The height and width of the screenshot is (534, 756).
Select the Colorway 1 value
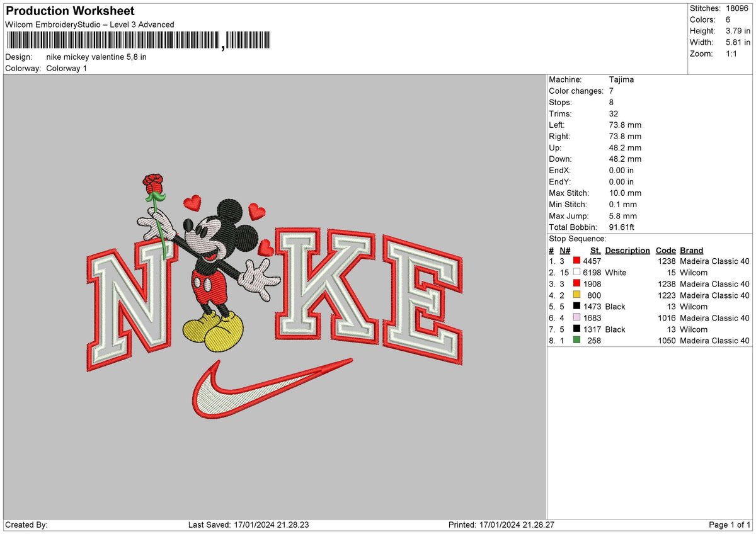(67, 68)
